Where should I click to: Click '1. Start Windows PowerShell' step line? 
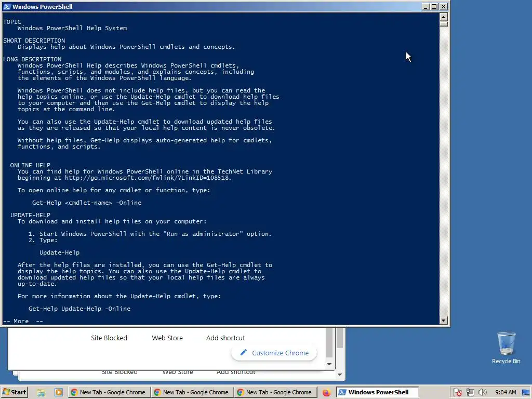(150, 234)
